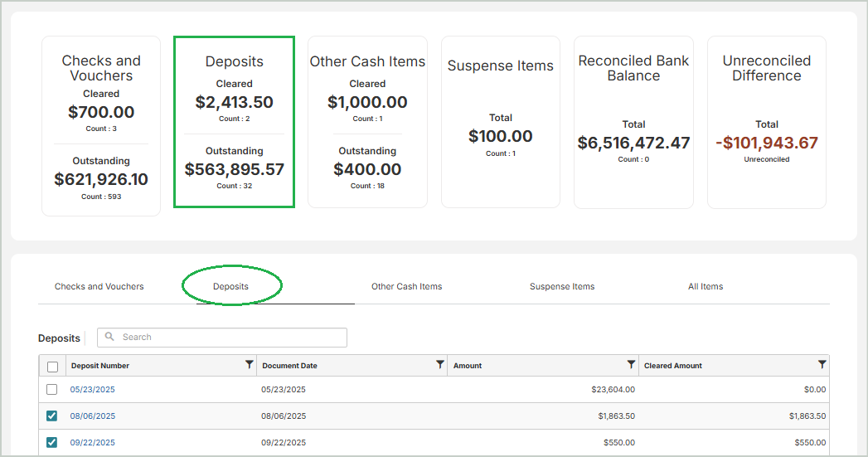
Task: Check the box for deposit 05/23/2025
Action: click(x=52, y=390)
